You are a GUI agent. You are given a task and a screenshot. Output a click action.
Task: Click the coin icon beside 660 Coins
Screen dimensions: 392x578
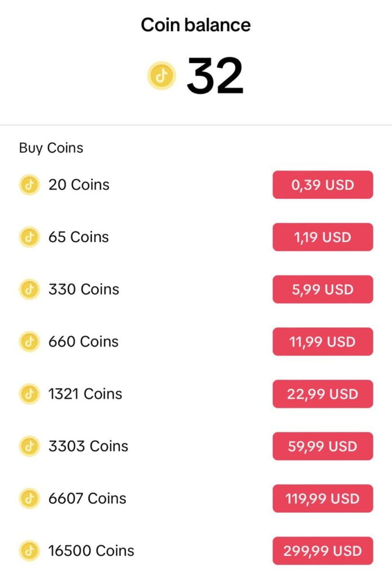29,341
